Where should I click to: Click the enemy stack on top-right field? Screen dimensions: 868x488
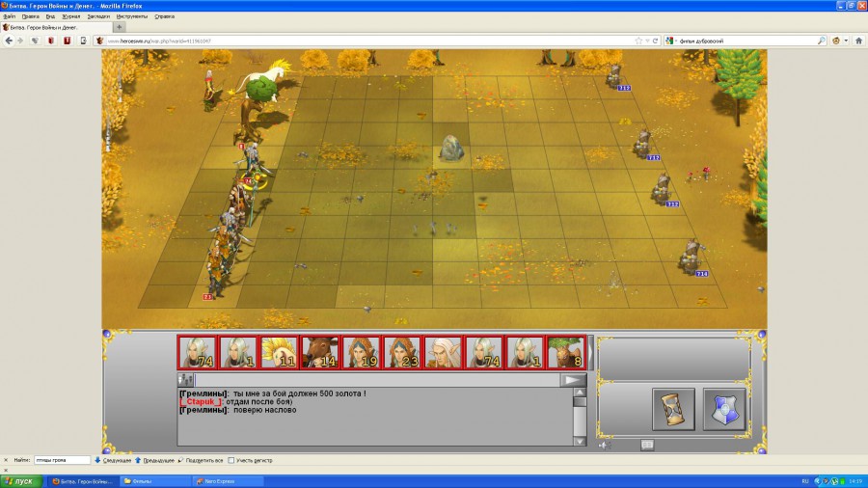pos(614,76)
